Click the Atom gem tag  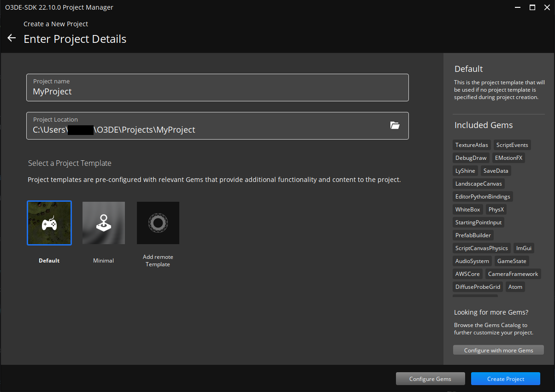[515, 287]
